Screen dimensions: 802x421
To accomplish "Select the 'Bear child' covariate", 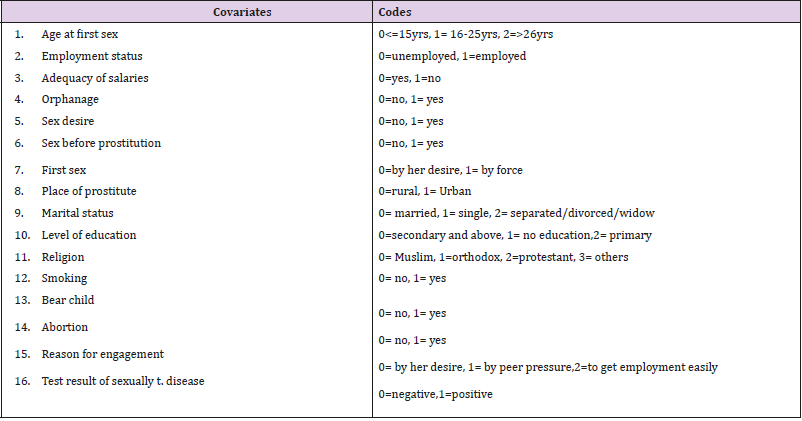I will pyautogui.click(x=68, y=300).
